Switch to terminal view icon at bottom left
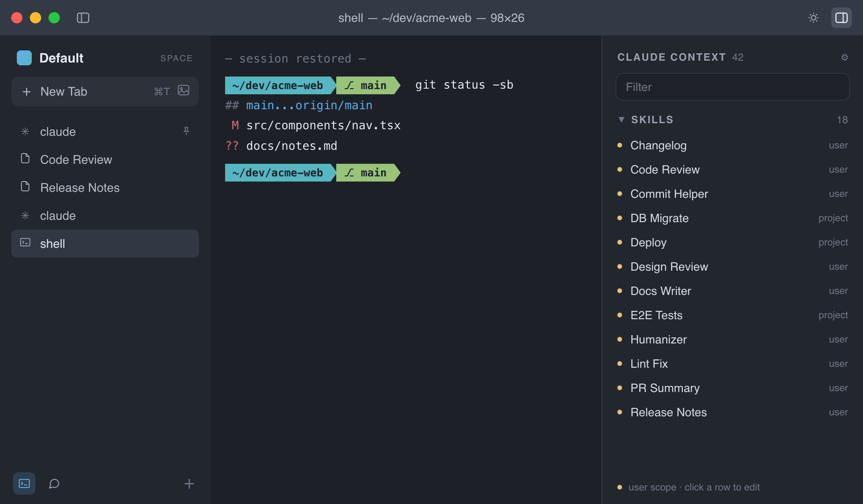Image resolution: width=863 pixels, height=504 pixels. 24,483
